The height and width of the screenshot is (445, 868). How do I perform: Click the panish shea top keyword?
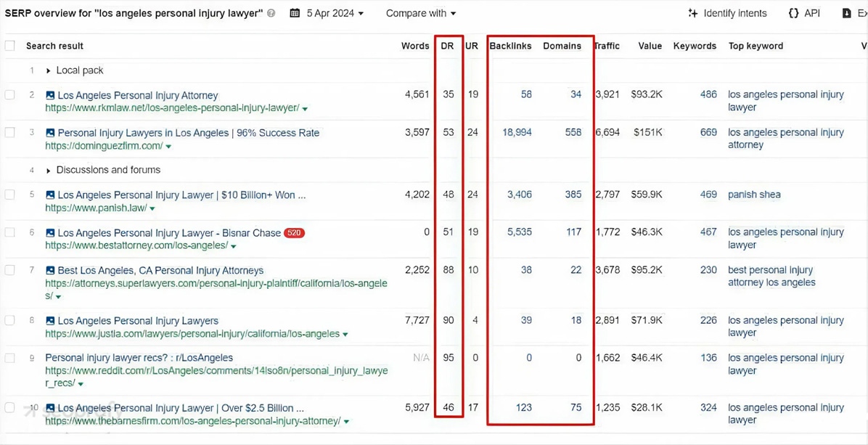click(x=755, y=195)
